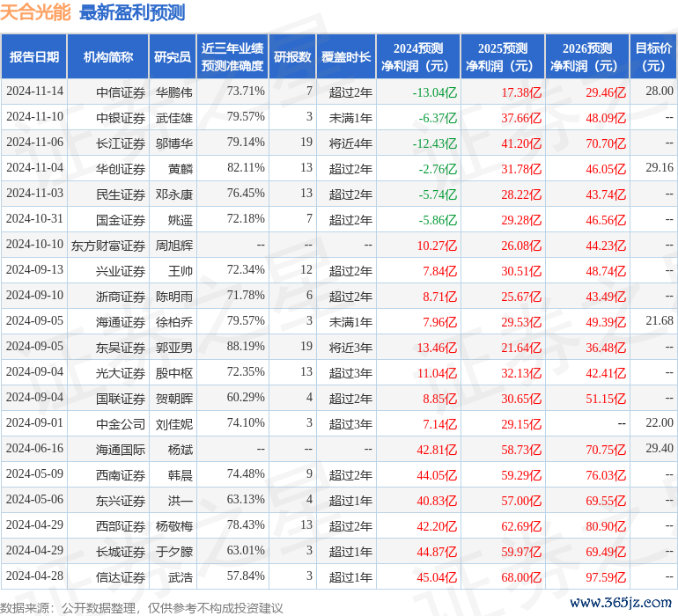Click the 近三年业绩预测准确度 column header
Image resolution: width=678 pixels, height=616 pixels.
[x=232, y=56]
